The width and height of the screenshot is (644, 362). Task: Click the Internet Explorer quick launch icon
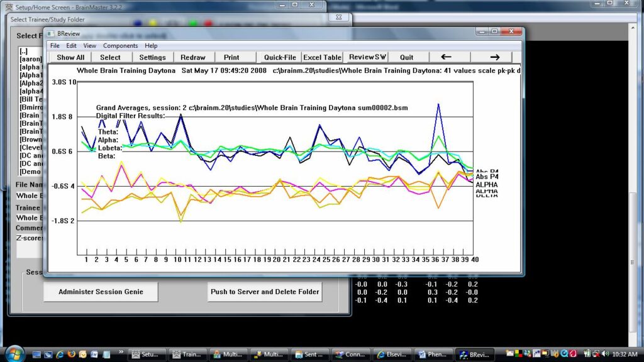[x=60, y=354]
